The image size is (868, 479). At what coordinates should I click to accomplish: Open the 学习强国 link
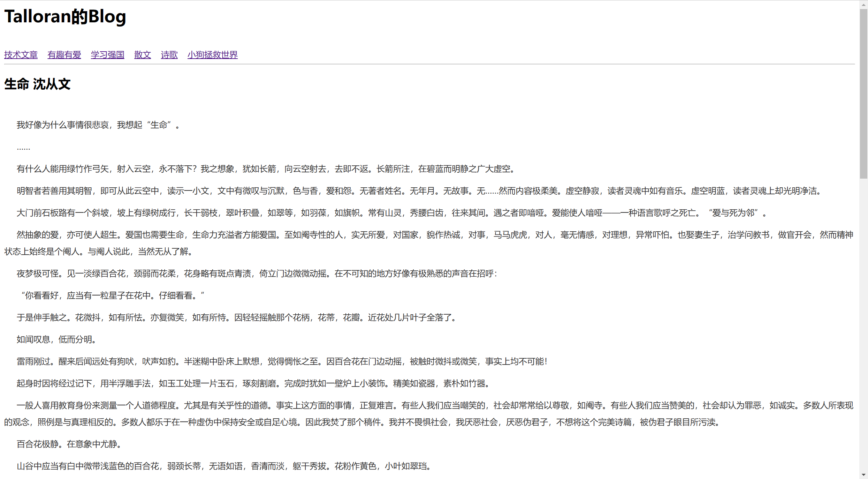[x=107, y=55]
